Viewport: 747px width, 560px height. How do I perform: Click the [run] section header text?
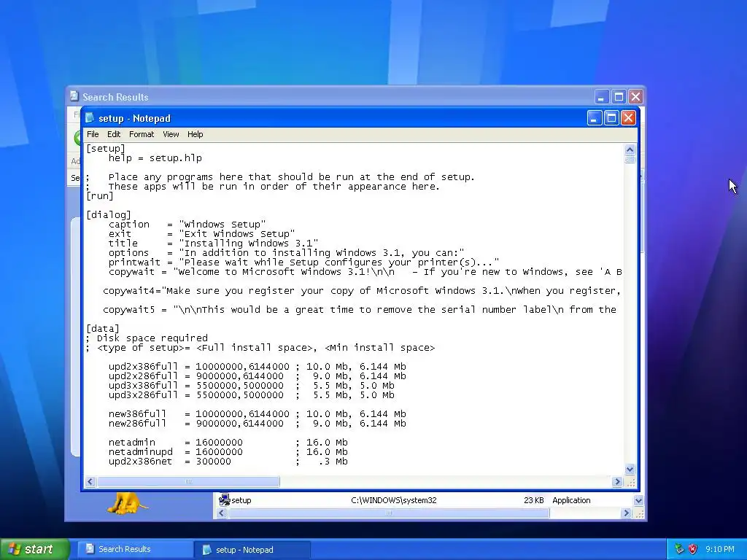[x=99, y=195]
